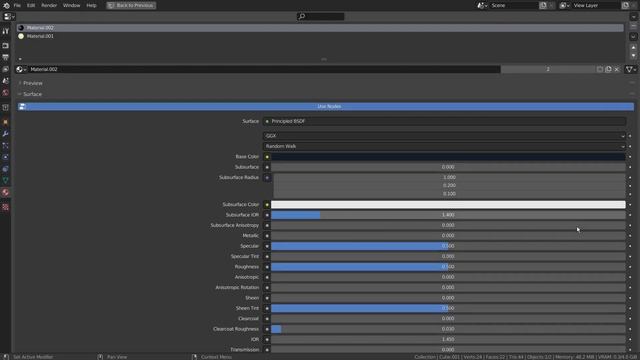The height and width of the screenshot is (360, 640).
Task: Open the material slot specials chevron menu
Action: pos(633,36)
